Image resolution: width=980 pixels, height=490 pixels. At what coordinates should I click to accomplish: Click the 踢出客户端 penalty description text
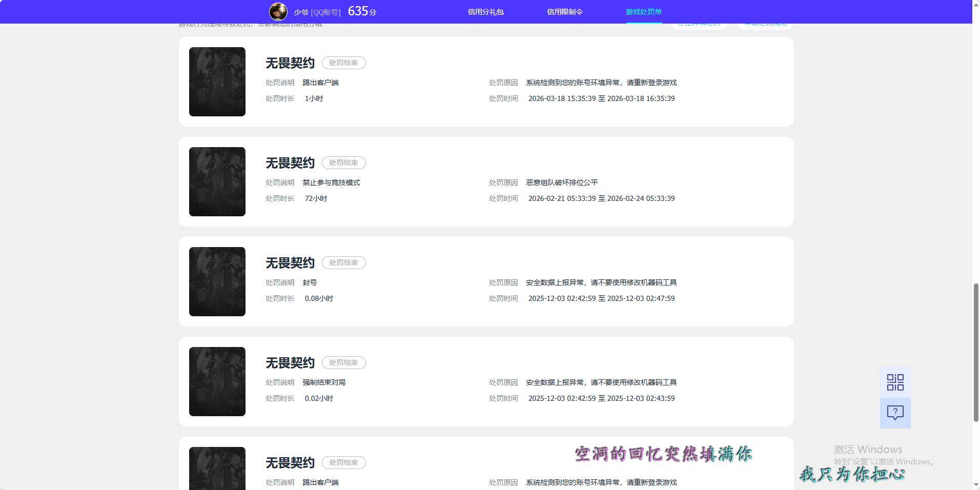click(321, 83)
